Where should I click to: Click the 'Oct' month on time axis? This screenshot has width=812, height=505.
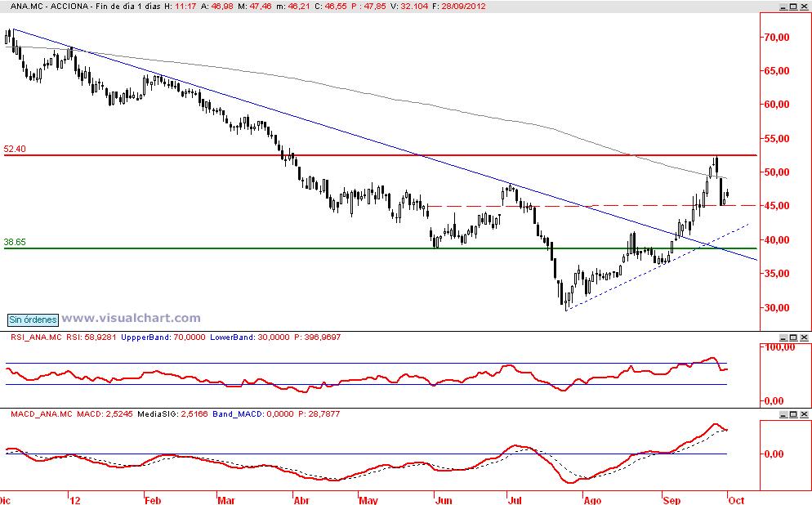736,500
